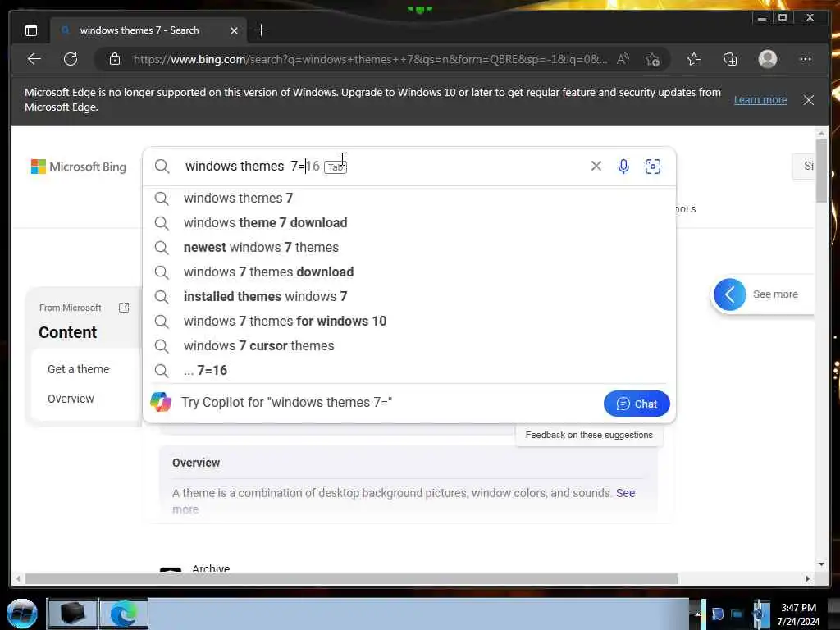840x630 pixels.
Task: Pick 'installed themes windows 7' suggestion
Action: point(409,297)
